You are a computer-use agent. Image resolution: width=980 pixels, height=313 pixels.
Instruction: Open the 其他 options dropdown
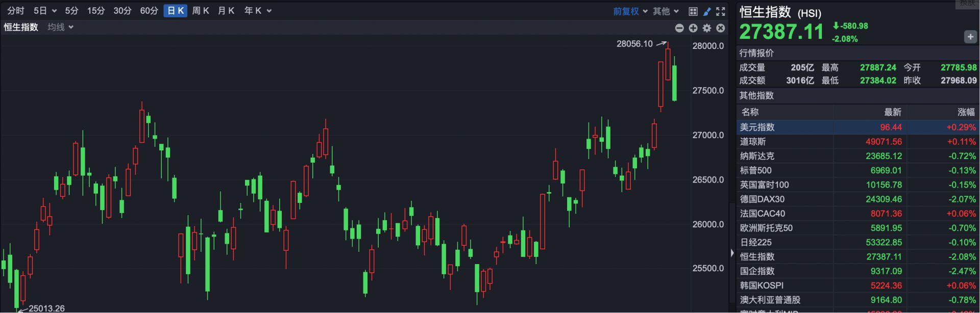pos(666,11)
